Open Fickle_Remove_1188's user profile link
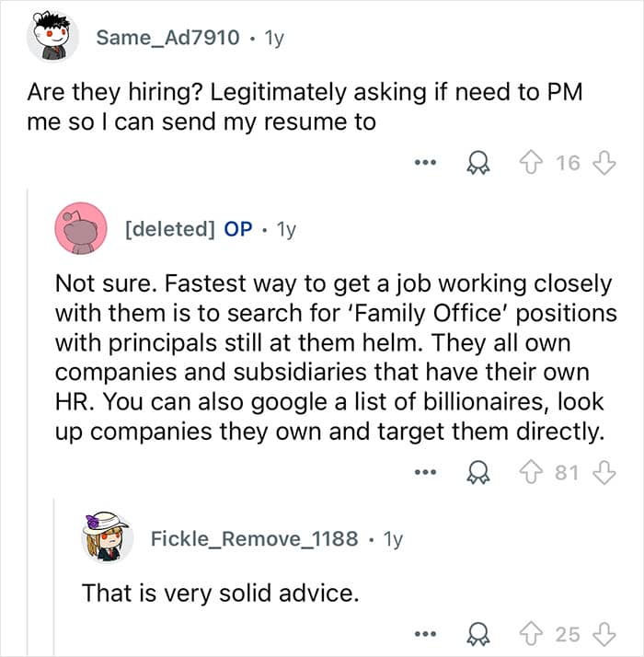The image size is (644, 657). click(254, 538)
